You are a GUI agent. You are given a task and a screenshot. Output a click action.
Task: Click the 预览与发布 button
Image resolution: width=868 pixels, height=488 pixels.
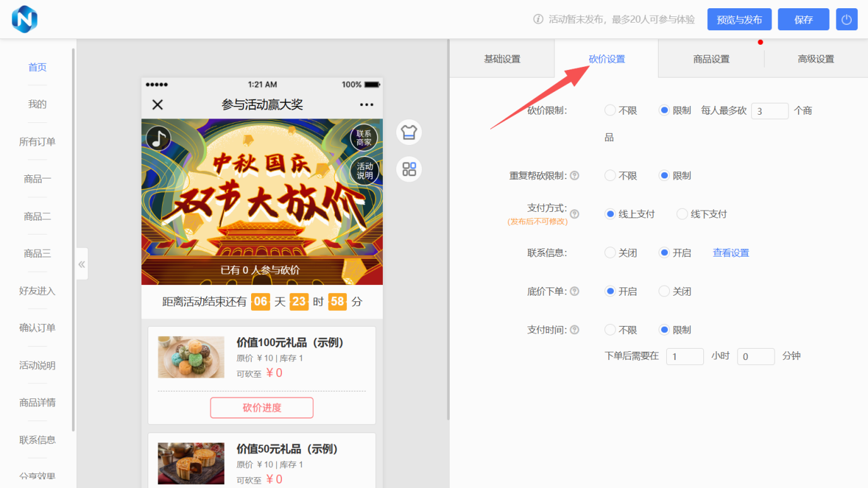click(739, 19)
